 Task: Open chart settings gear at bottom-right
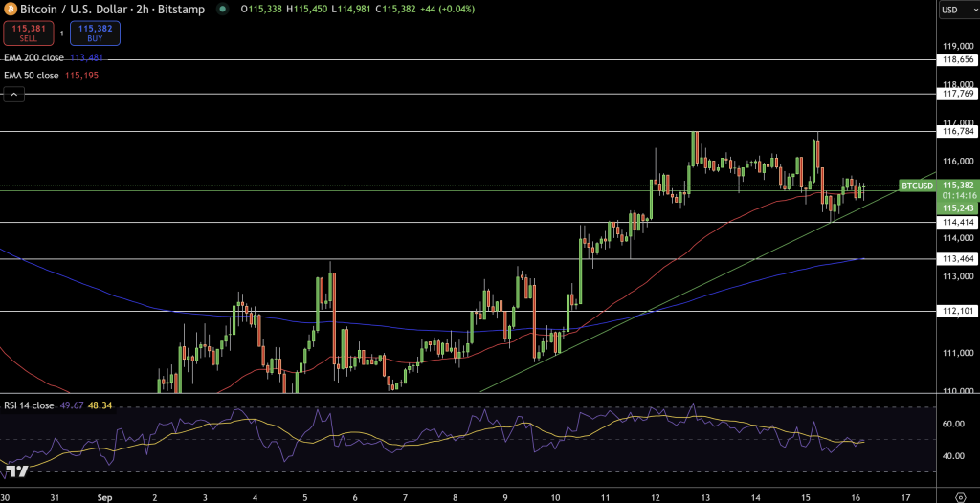(x=959, y=497)
